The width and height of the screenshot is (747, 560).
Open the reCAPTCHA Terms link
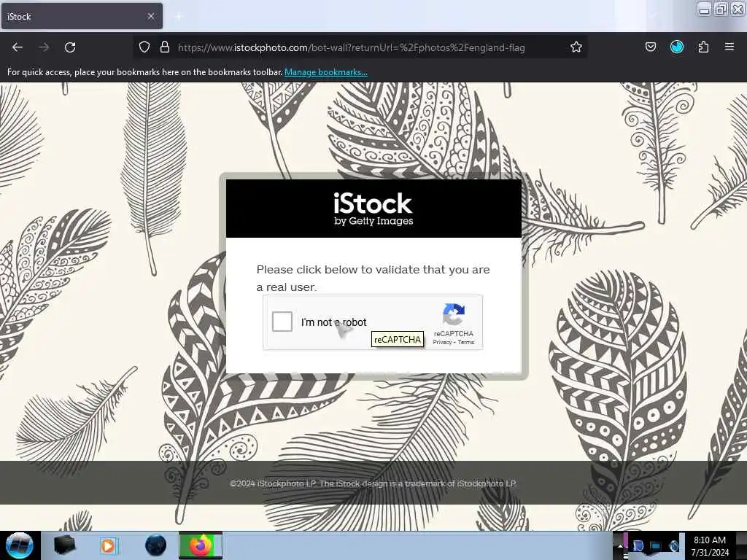tap(466, 343)
